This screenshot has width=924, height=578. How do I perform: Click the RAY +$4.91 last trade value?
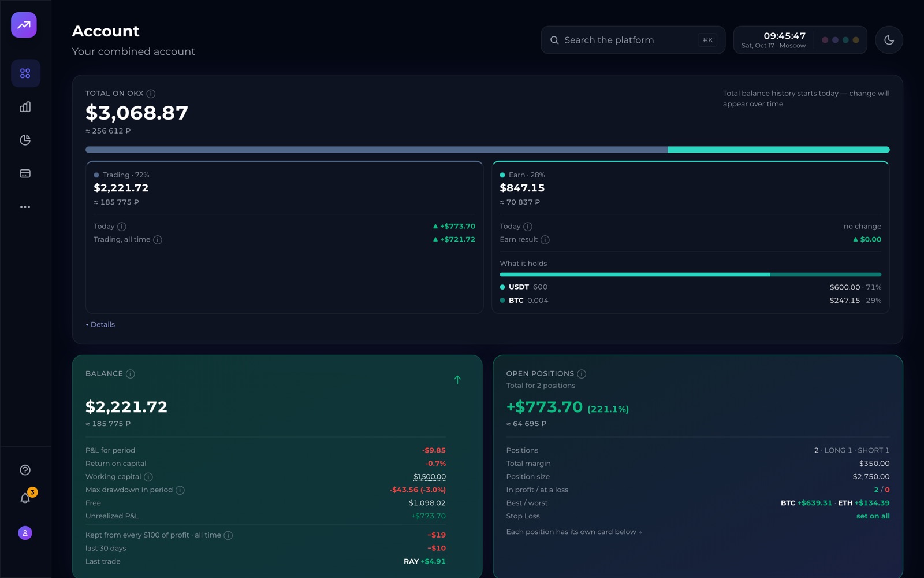[424, 561]
